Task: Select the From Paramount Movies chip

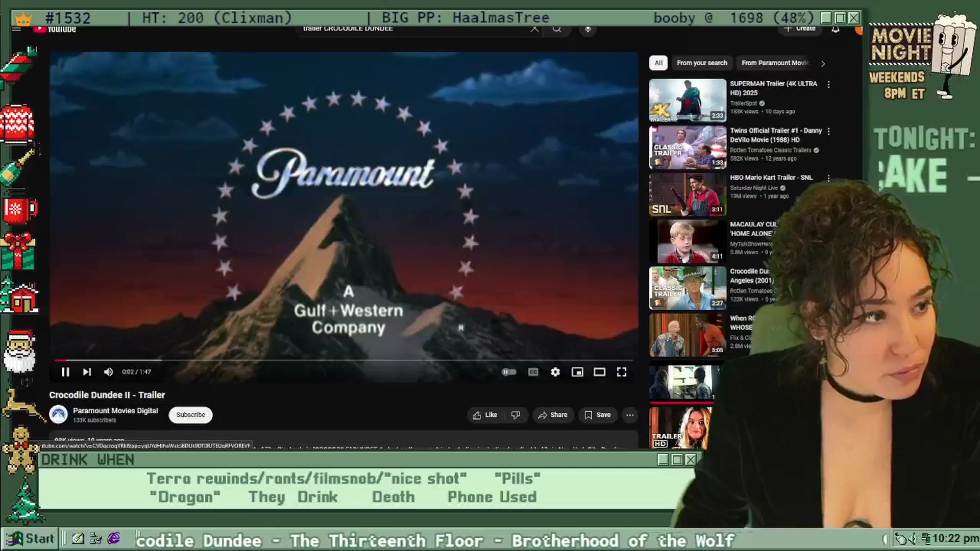Action: (775, 63)
